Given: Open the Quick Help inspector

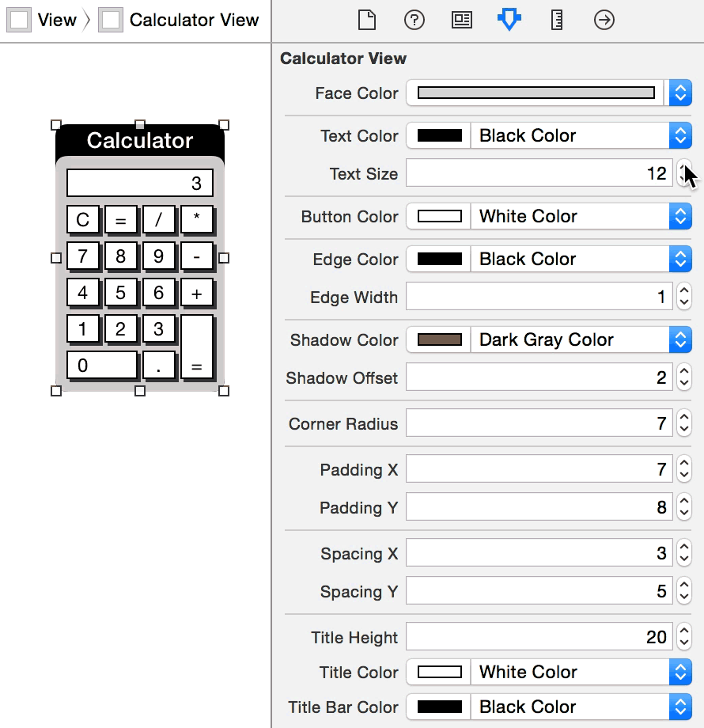Looking at the screenshot, I should pos(414,20).
